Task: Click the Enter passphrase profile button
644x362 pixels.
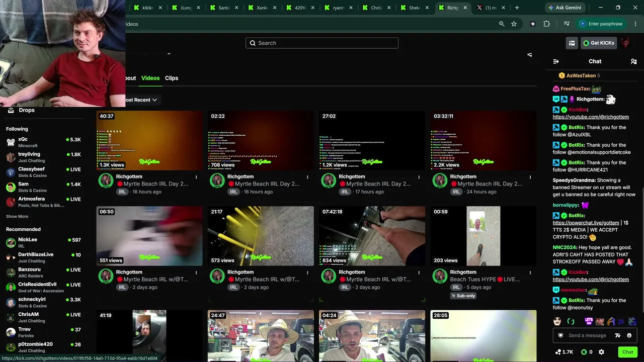Action: click(x=601, y=24)
